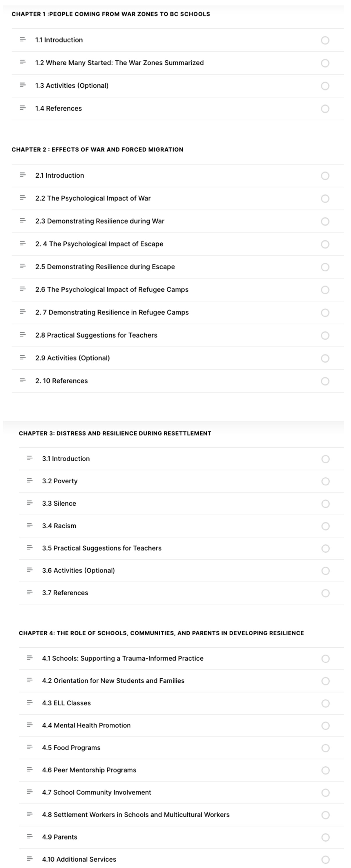Click the text-lines icon beside 1.1 Introduction

pyautogui.click(x=23, y=39)
